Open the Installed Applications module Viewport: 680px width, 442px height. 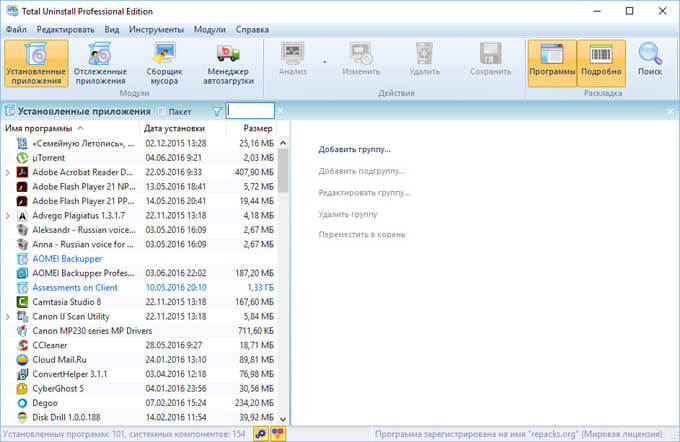[36, 63]
